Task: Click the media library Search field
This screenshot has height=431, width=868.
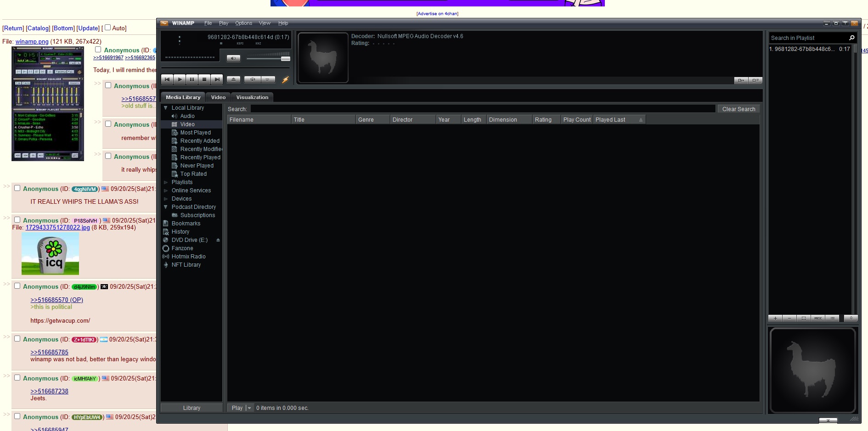Action: coord(483,109)
